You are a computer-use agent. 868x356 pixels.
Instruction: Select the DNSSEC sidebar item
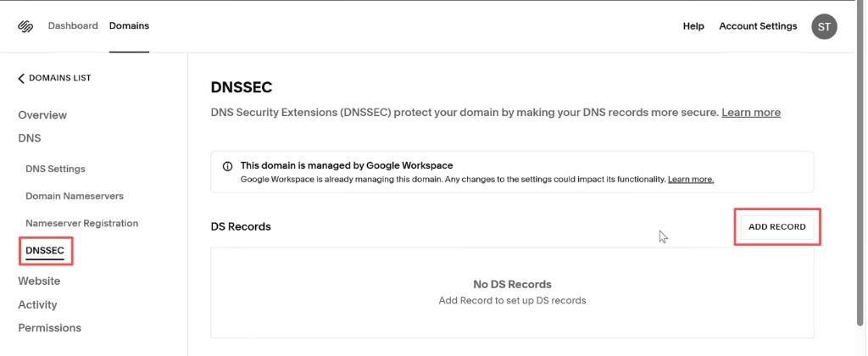(45, 251)
